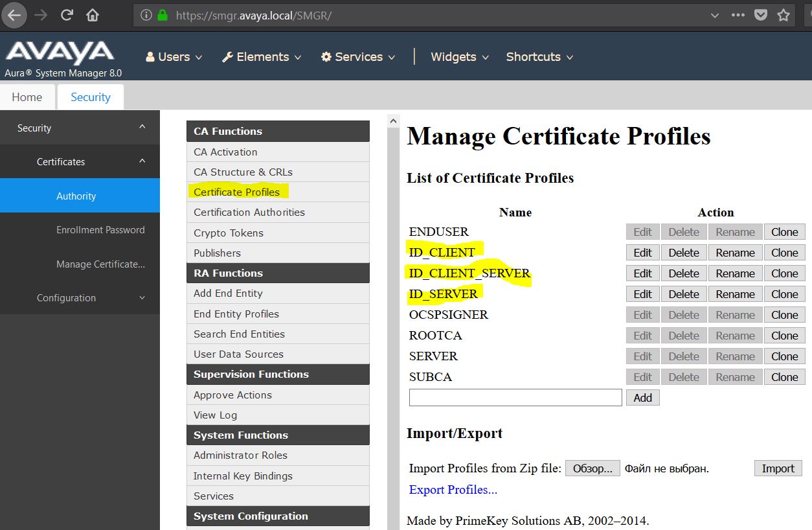This screenshot has height=530, width=812.
Task: Open the Users menu
Action: pyautogui.click(x=174, y=57)
